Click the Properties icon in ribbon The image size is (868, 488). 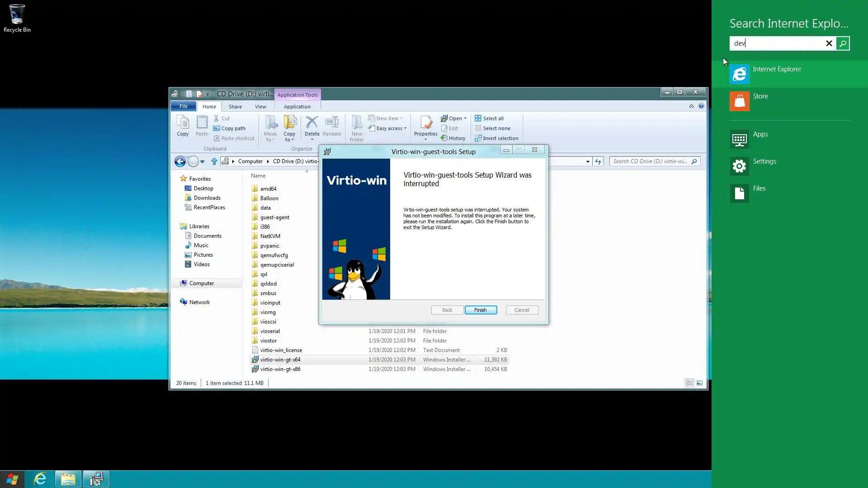click(x=425, y=123)
